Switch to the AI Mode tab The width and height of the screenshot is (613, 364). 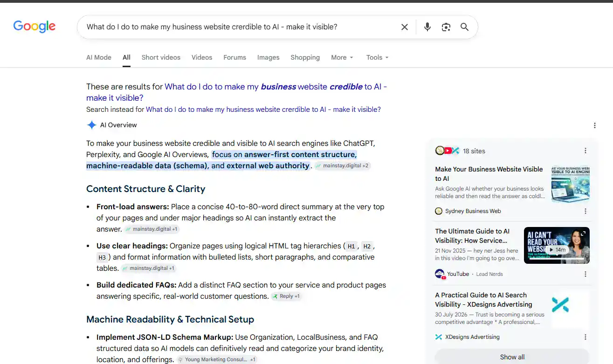[99, 57]
